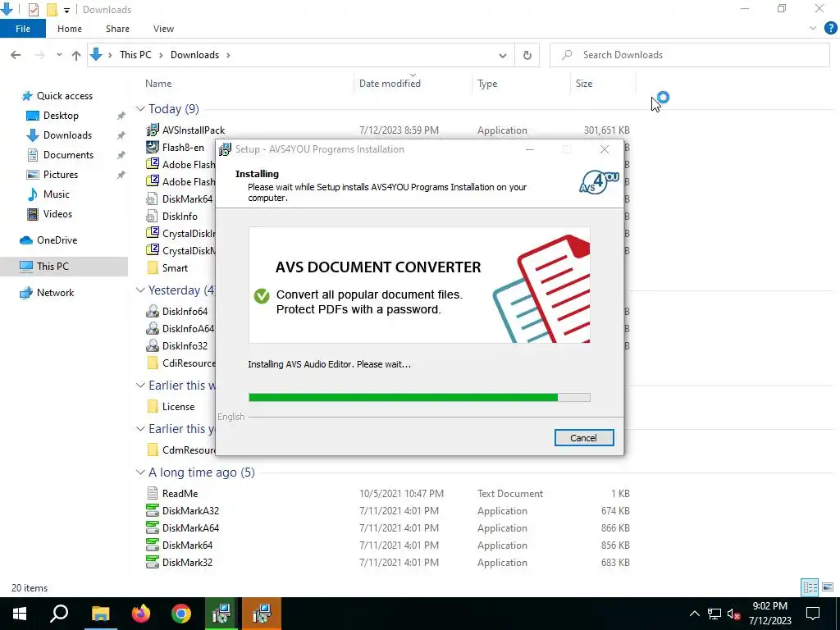The height and width of the screenshot is (630, 840).
Task: Click Cancel in the AVS4YOU setup dialog
Action: (584, 438)
